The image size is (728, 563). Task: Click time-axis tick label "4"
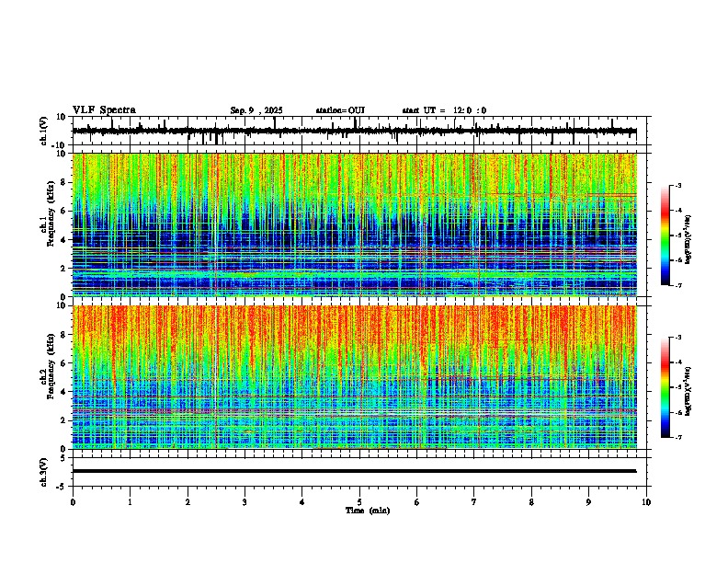[x=302, y=502]
